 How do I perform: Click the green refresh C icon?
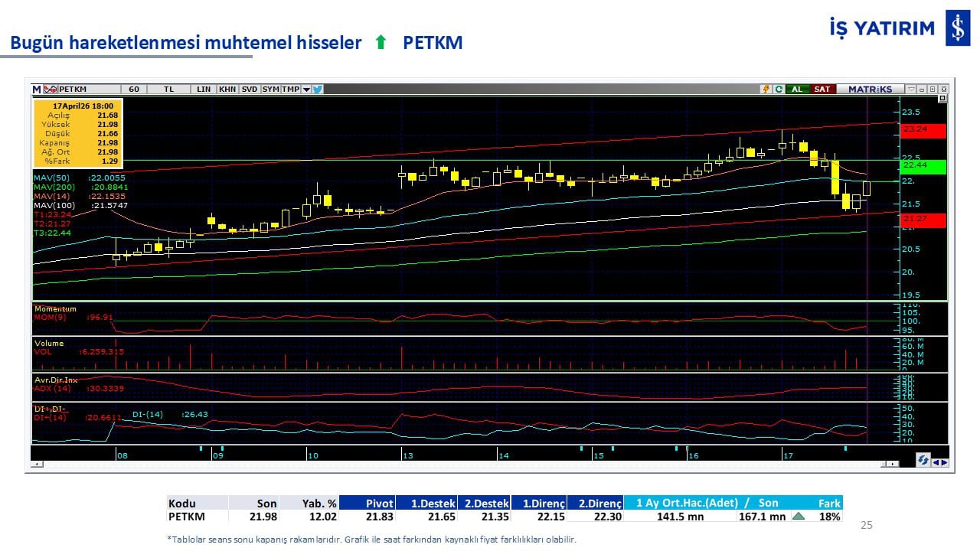click(779, 90)
